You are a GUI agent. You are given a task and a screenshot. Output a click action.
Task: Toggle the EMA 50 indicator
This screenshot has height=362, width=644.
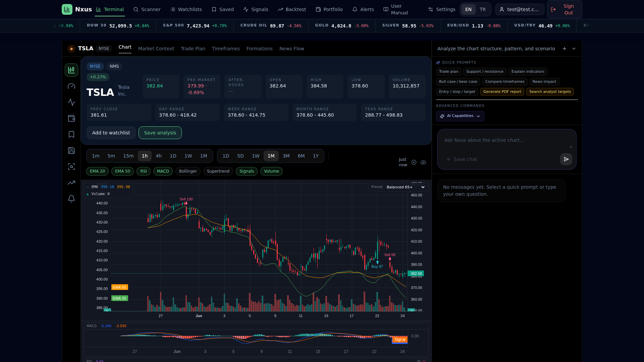[122, 171]
